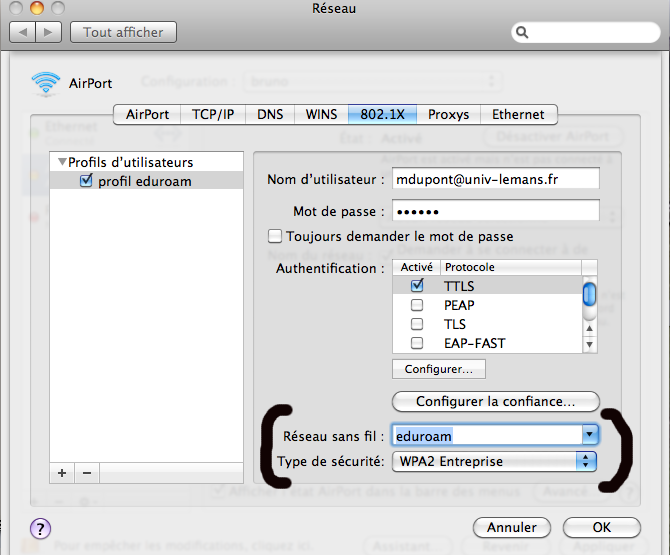The width and height of the screenshot is (670, 555).
Task: Open the Type de sécurité dropdown
Action: pos(587,461)
